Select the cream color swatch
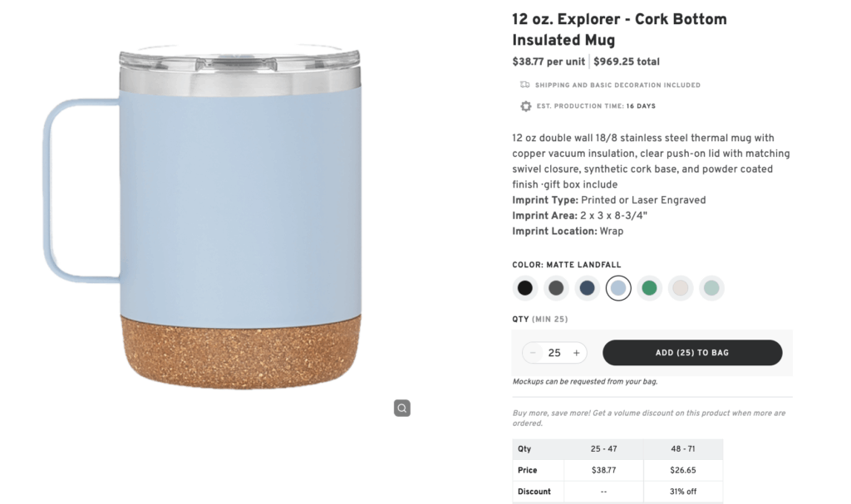851x504 pixels. pyautogui.click(x=681, y=287)
